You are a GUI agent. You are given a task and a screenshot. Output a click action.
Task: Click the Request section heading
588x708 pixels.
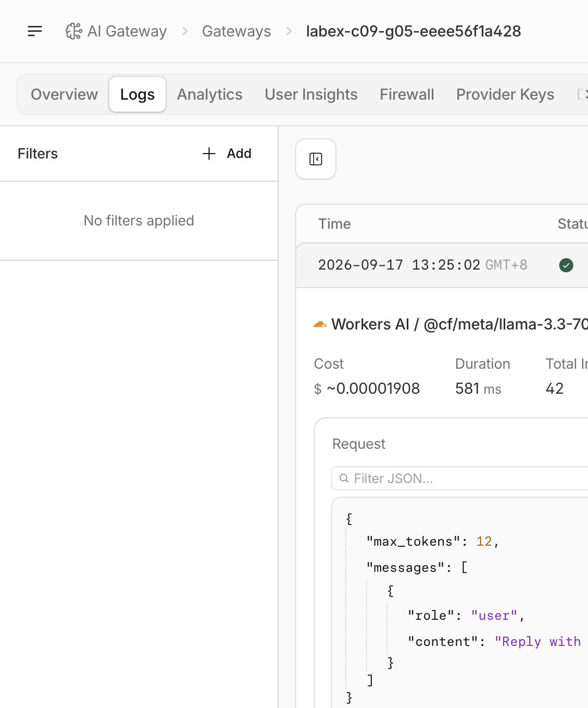[359, 444]
